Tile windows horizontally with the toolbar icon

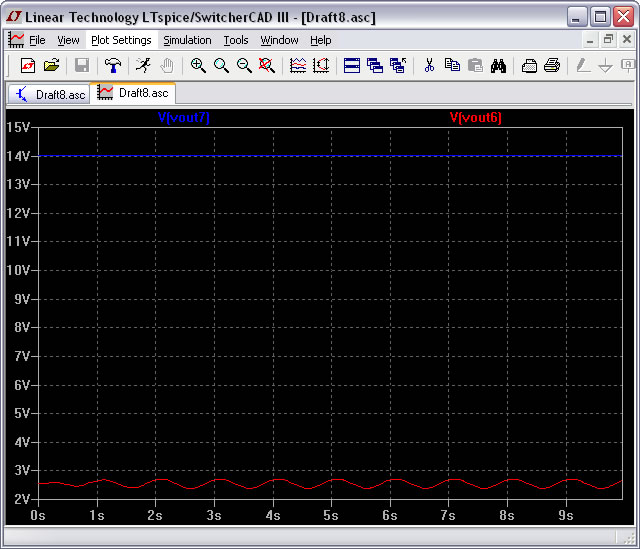point(352,65)
